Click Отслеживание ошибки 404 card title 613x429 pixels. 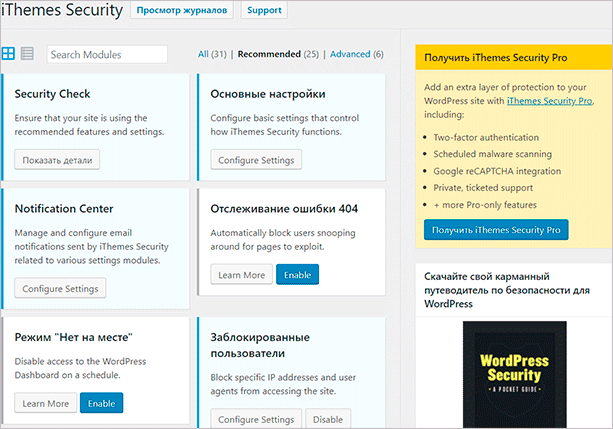tap(284, 208)
